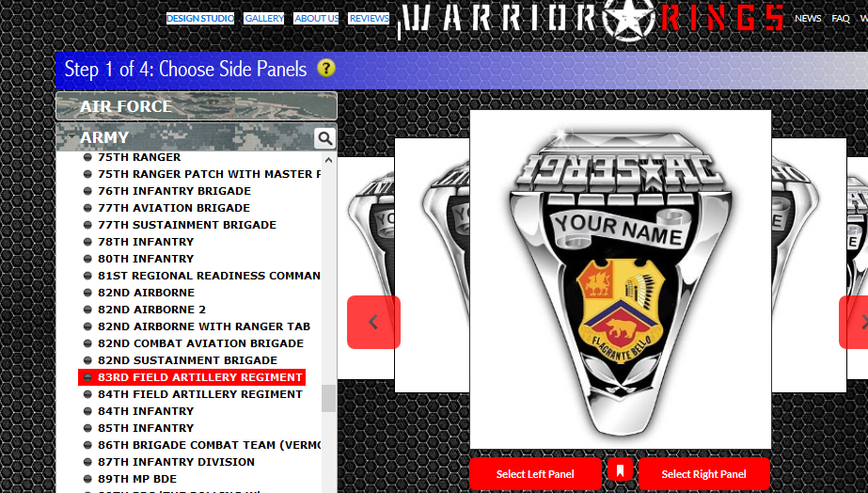Open the DESIGN STUDIO menu link
The image size is (868, 493).
200,18
